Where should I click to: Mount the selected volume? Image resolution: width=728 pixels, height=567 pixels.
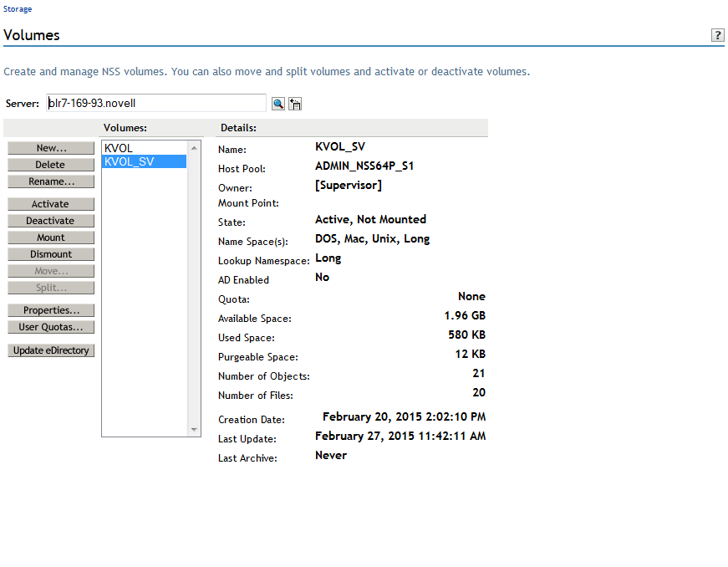coord(51,238)
